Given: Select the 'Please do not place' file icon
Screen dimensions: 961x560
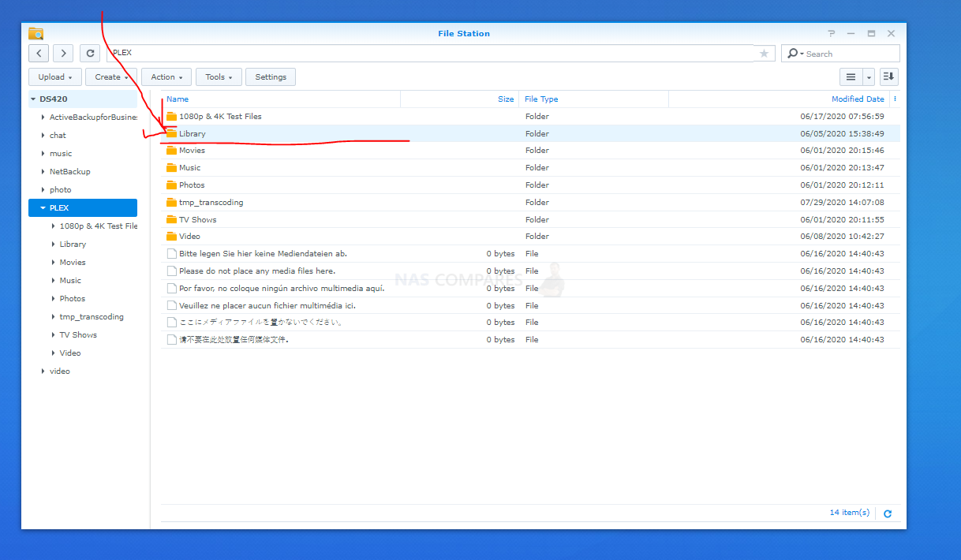Looking at the screenshot, I should click(x=171, y=271).
